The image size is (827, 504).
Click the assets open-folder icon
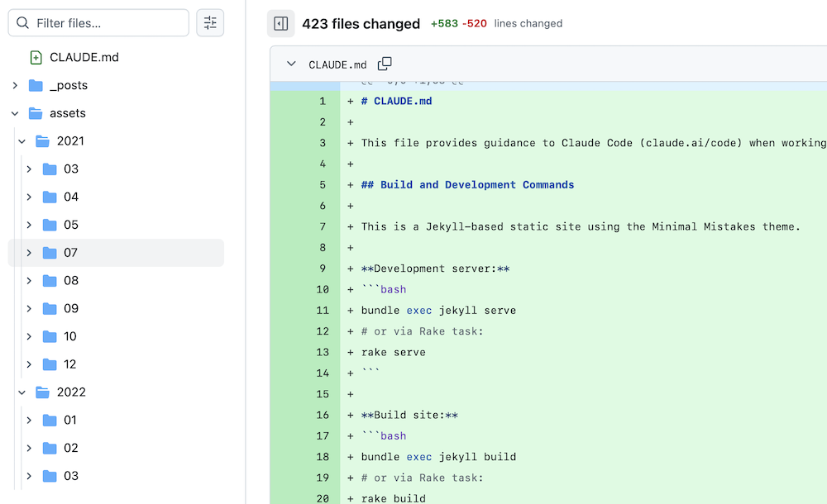pyautogui.click(x=36, y=113)
